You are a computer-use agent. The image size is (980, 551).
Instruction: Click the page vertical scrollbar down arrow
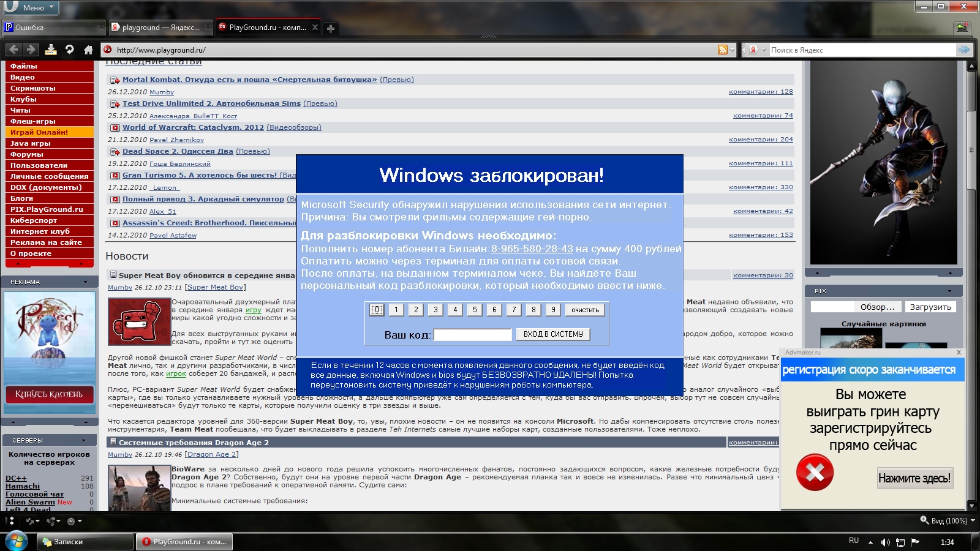[x=971, y=506]
